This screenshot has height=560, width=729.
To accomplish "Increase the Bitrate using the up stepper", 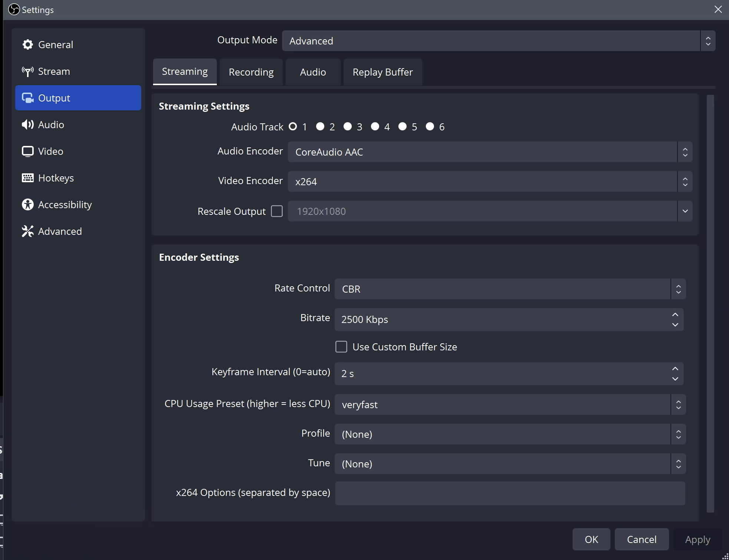I will (675, 314).
